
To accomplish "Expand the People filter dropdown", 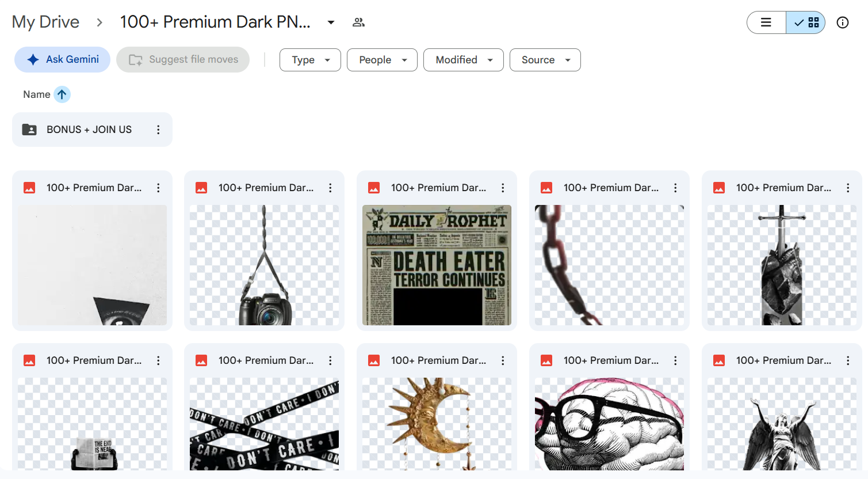I will click(x=382, y=60).
